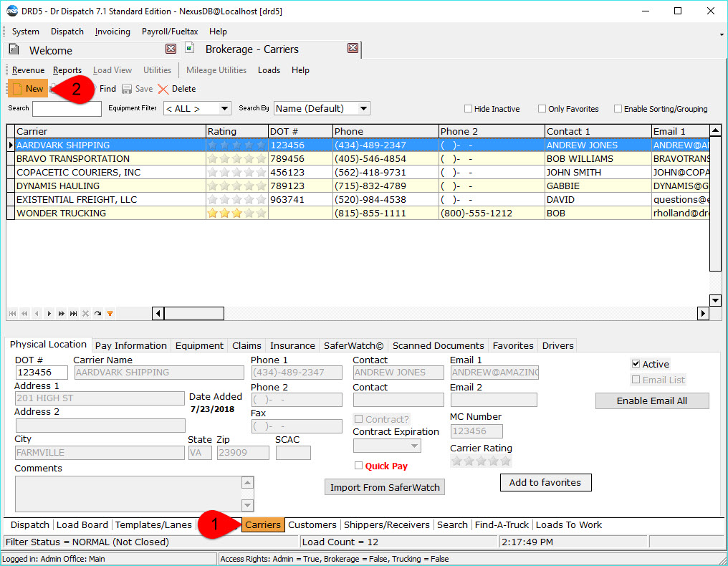Click the Comments box scroll-up arrow

[x=247, y=483]
